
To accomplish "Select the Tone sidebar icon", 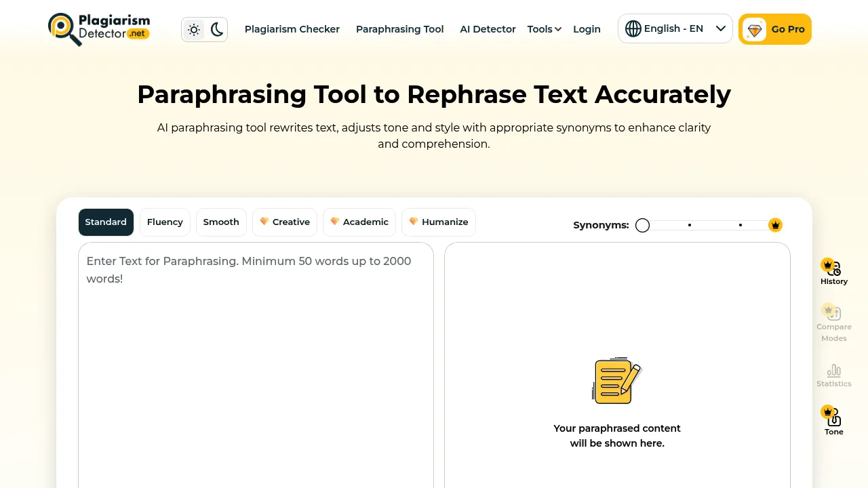I will (833, 417).
